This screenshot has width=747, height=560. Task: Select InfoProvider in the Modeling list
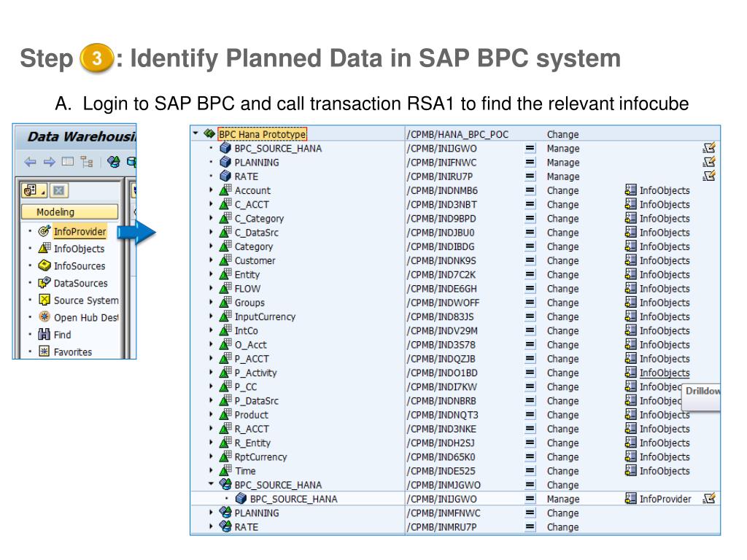[80, 232]
